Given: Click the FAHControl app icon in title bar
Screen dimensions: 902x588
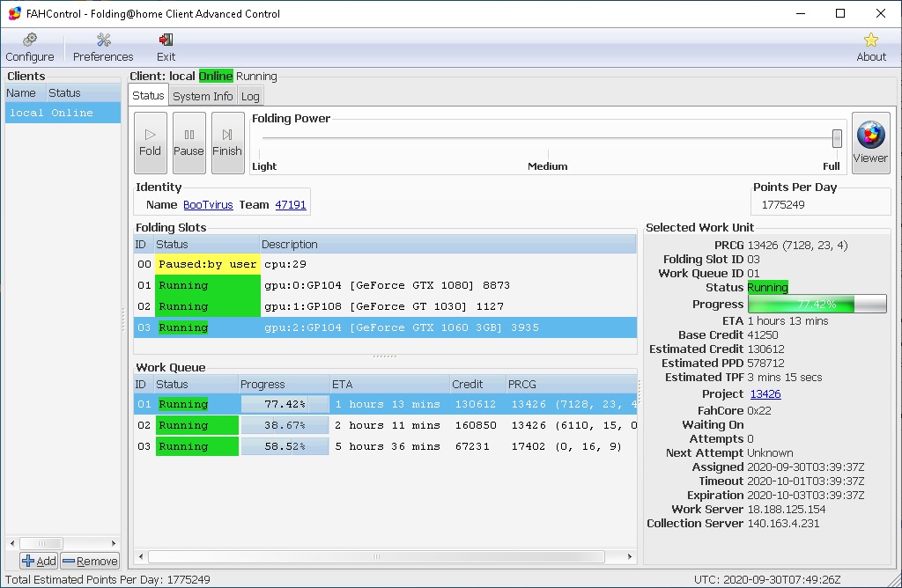Looking at the screenshot, I should (14, 13).
